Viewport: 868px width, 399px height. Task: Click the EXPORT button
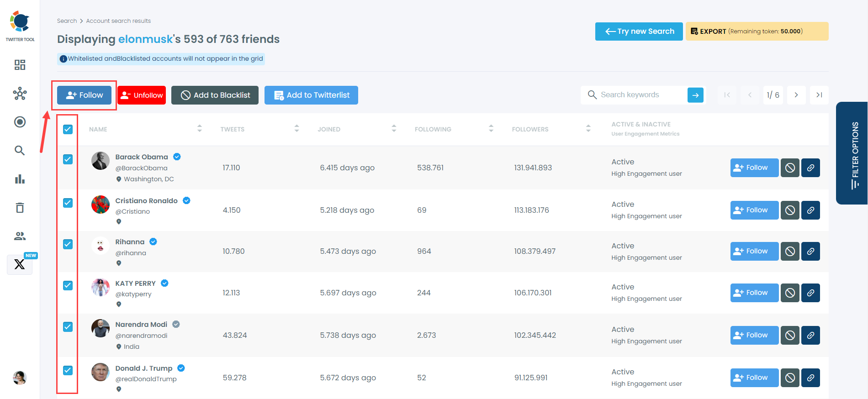757,31
